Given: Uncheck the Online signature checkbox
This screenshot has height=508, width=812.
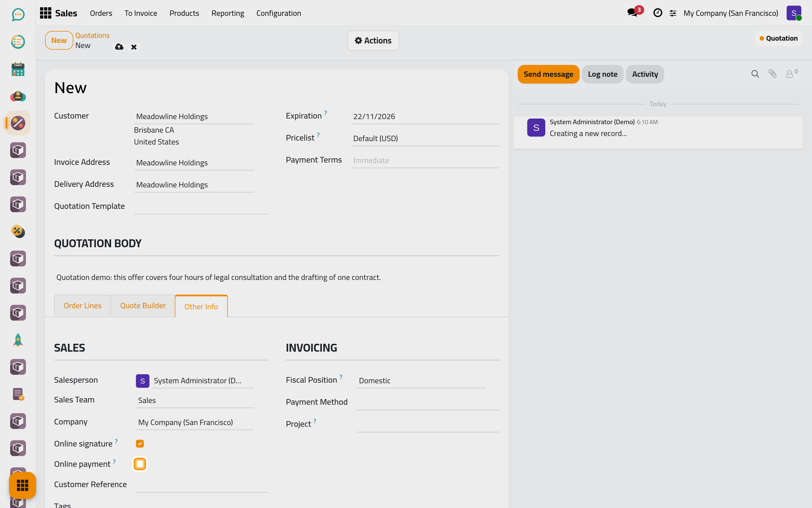Looking at the screenshot, I should [140, 444].
